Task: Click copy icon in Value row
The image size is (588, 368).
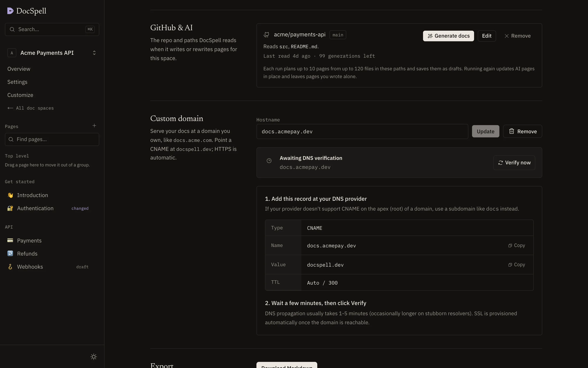Action: pyautogui.click(x=510, y=265)
